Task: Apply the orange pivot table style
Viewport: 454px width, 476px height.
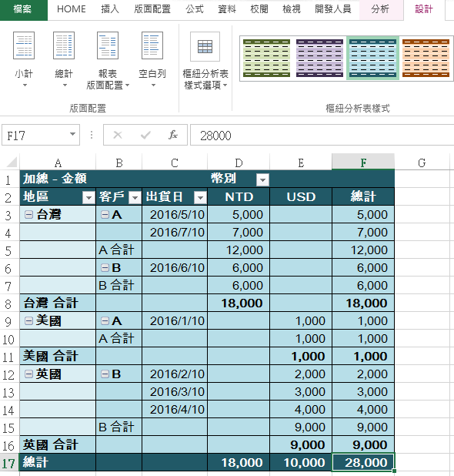Action: [426, 58]
